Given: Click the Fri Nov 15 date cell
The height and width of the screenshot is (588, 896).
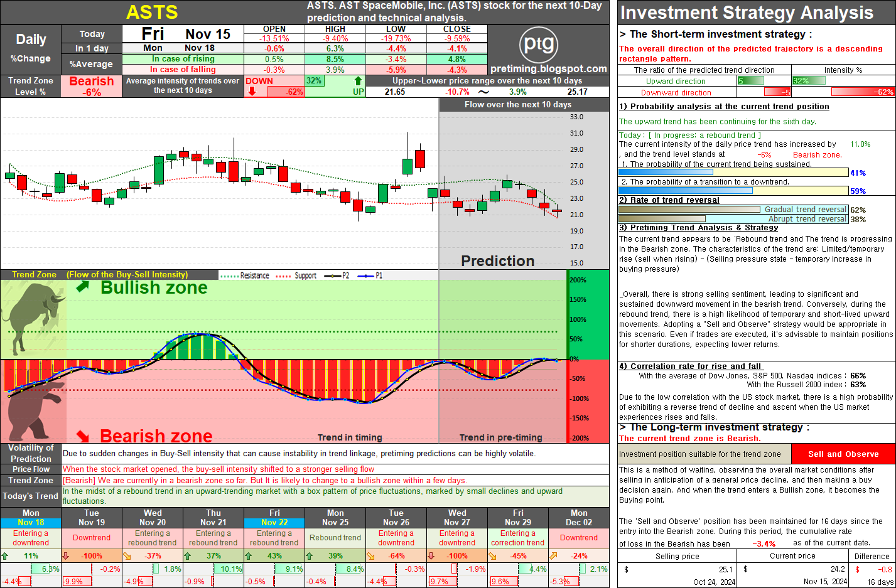Looking at the screenshot, I should click(x=183, y=34).
